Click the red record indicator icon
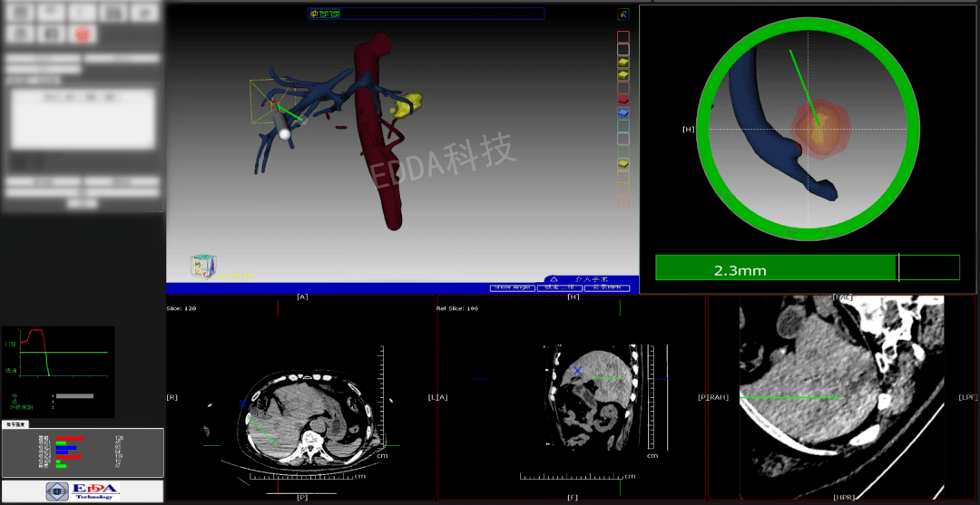Screen dimensions: 980x505 pos(82,34)
